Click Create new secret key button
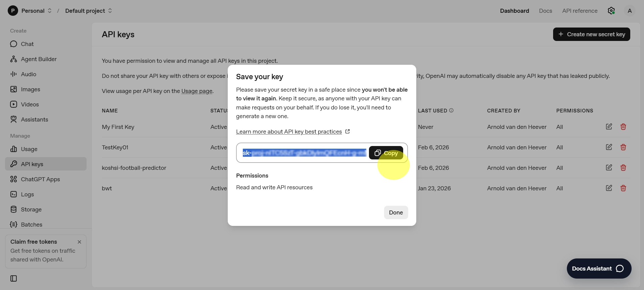This screenshot has width=644, height=290. click(591, 34)
